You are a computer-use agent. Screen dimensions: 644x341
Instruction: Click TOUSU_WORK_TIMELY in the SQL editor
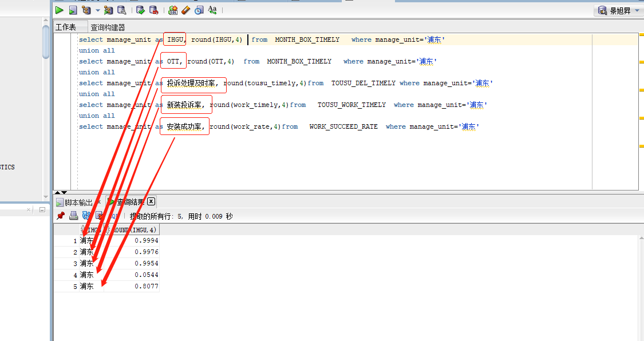coord(351,105)
